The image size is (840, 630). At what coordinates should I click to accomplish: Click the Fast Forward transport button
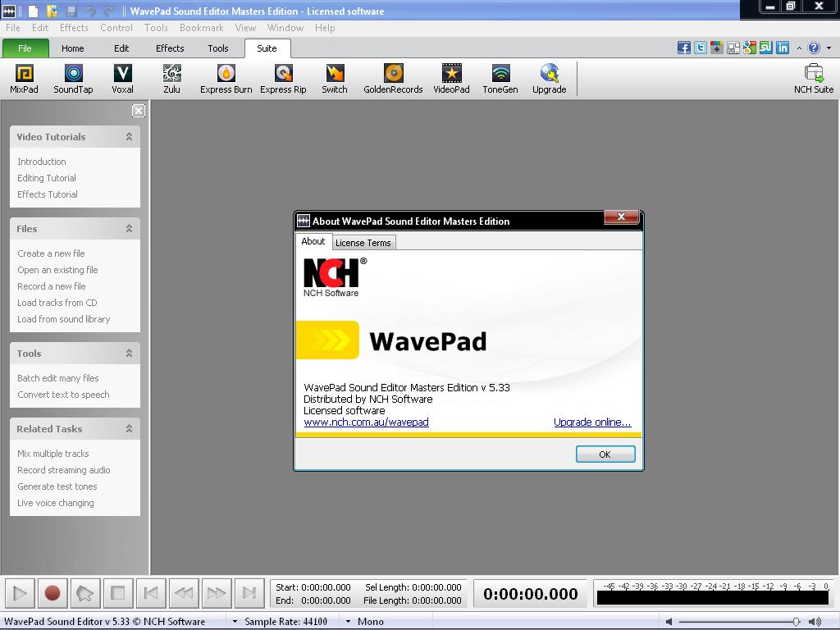pyautogui.click(x=217, y=593)
